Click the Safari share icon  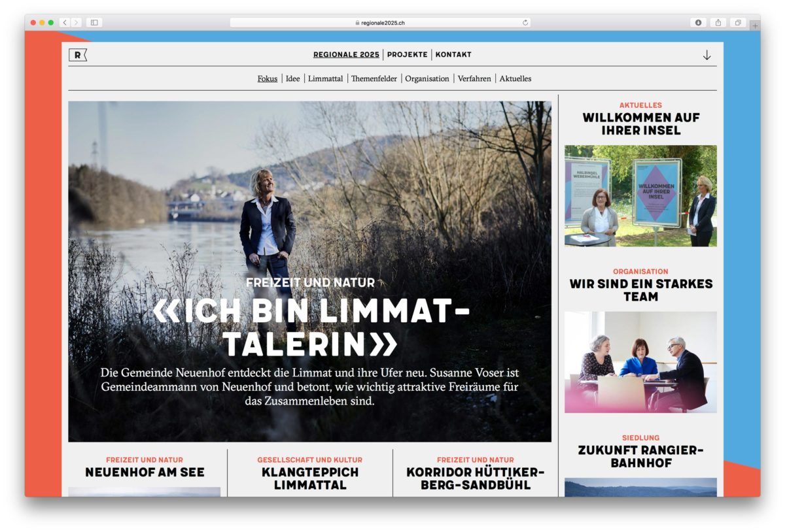[x=718, y=22]
